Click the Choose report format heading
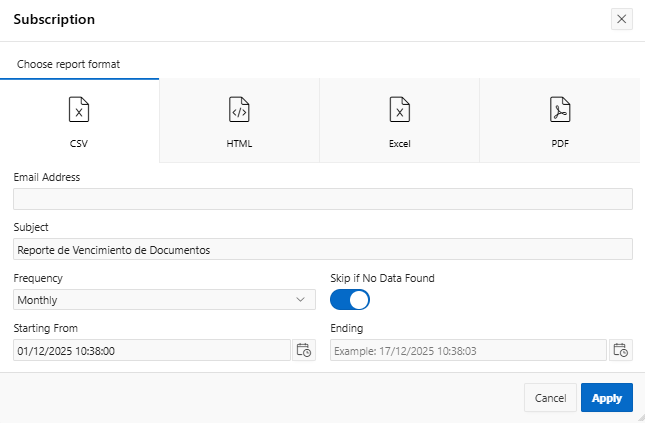The image size is (645, 423). click(x=68, y=64)
